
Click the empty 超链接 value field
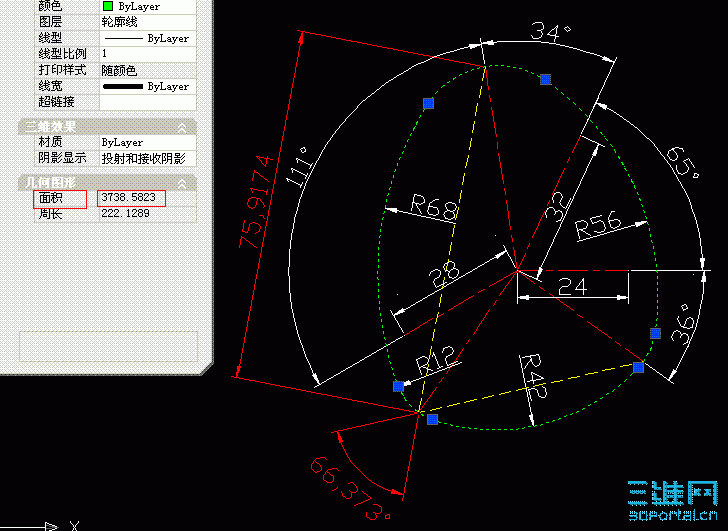tap(148, 102)
